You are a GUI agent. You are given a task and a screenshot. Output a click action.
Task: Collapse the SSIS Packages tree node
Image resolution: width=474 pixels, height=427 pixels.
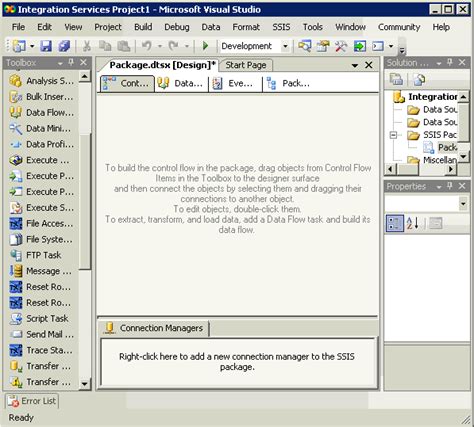click(393, 135)
